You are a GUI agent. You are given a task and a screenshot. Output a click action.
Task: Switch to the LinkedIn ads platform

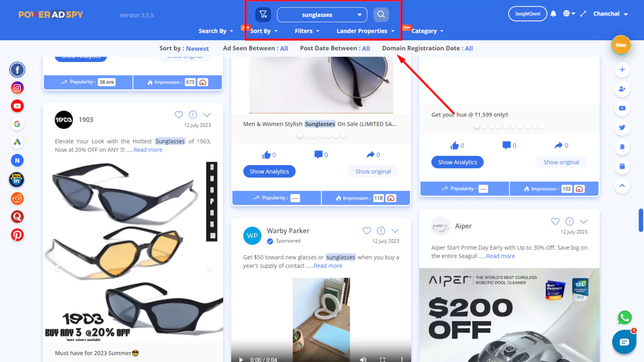17,180
